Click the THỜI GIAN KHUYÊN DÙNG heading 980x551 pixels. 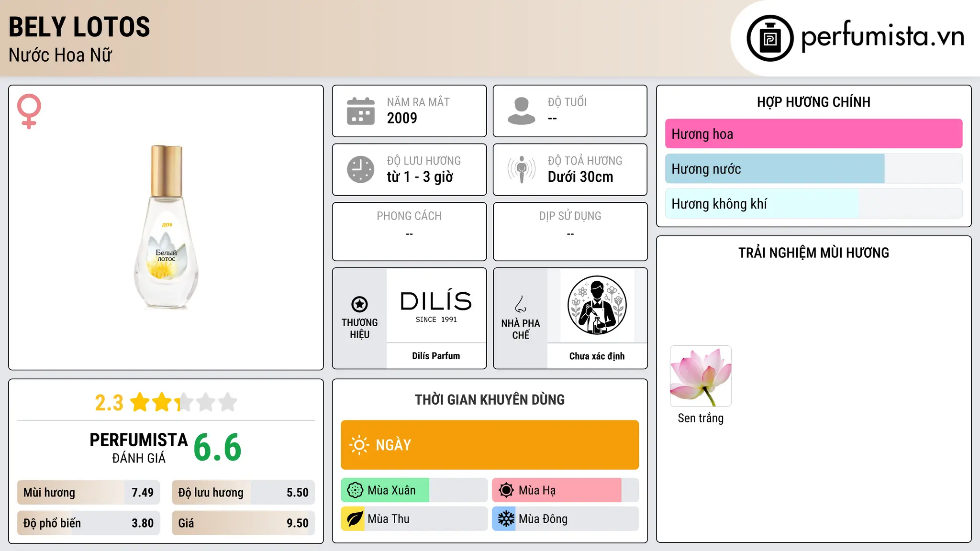coord(490,400)
